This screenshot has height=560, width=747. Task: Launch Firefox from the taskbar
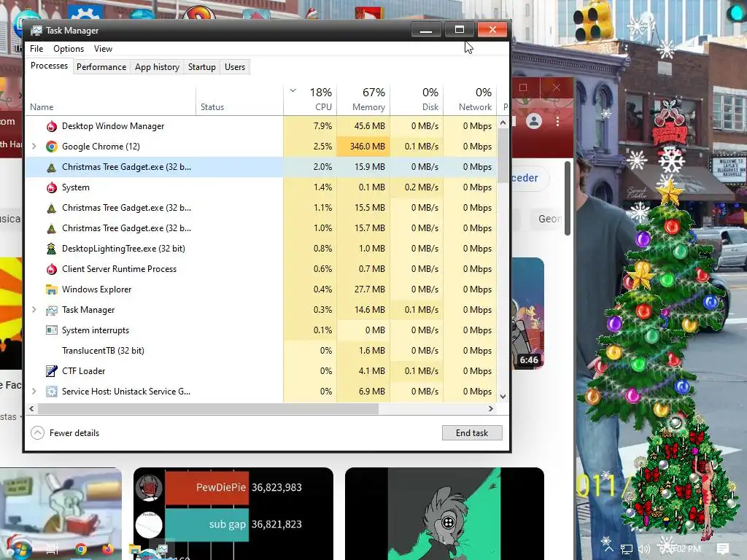[108, 549]
